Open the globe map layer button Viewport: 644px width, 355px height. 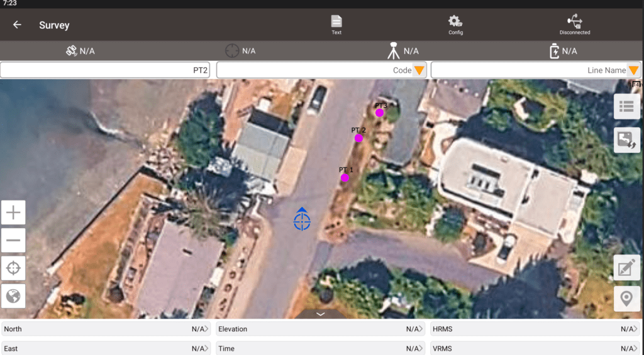click(x=13, y=296)
